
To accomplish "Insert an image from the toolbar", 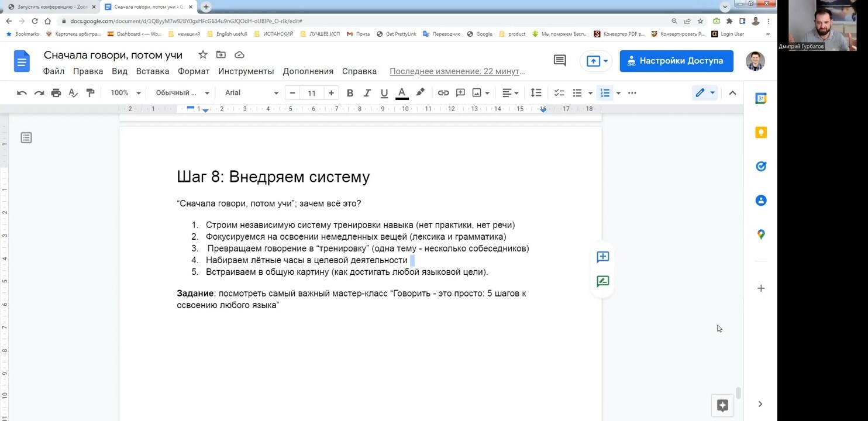I will point(477,93).
